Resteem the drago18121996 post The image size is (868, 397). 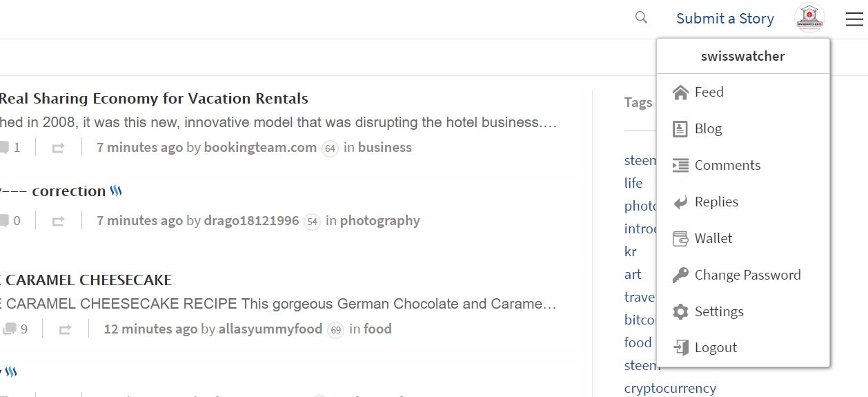tap(58, 221)
